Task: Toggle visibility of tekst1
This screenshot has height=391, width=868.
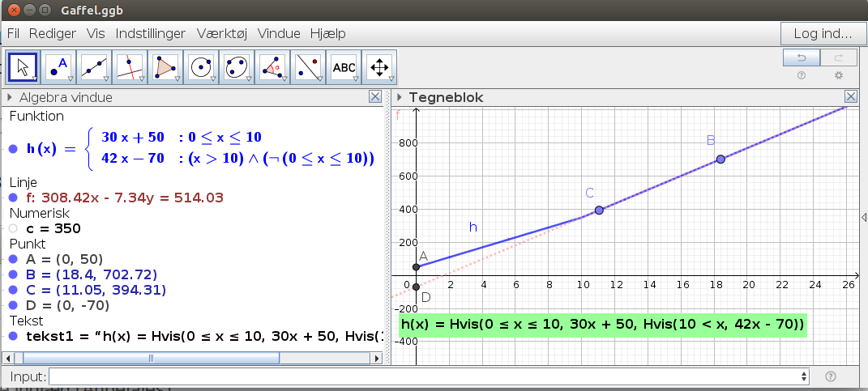Action: (x=13, y=336)
